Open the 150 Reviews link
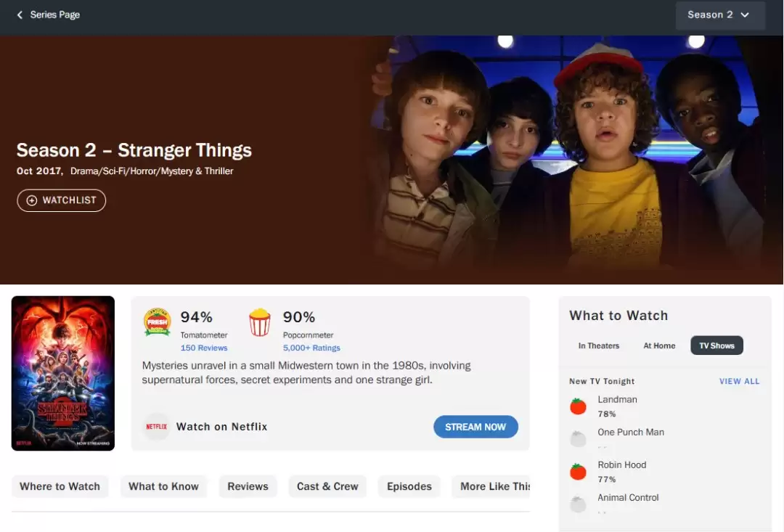 point(204,348)
